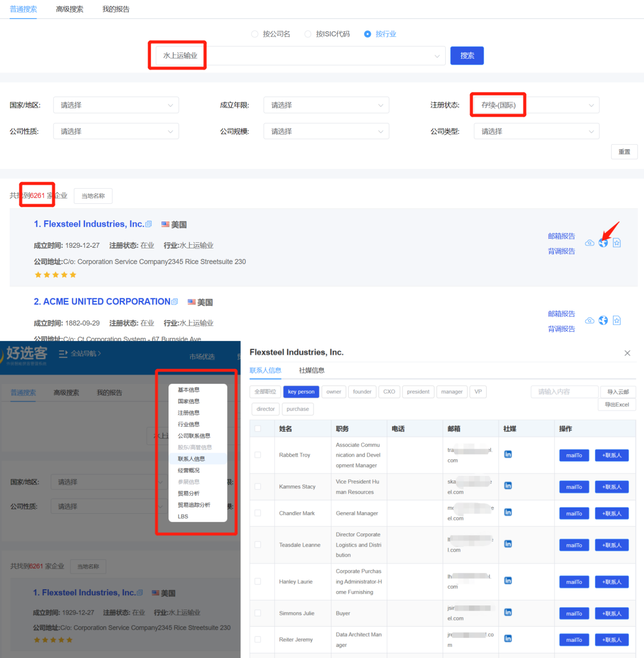
Task: Tick the checkbox for Teasdale Leanne
Action: click(x=257, y=545)
